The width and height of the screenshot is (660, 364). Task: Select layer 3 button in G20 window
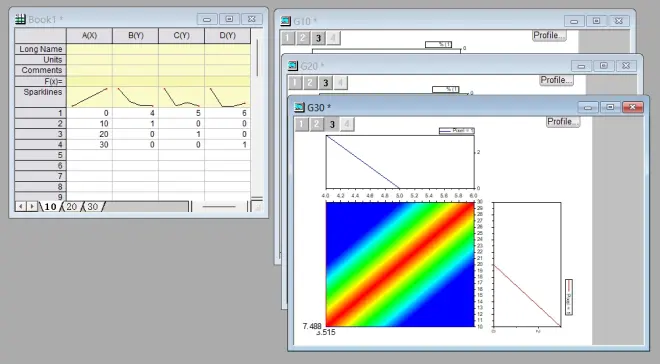[325, 83]
